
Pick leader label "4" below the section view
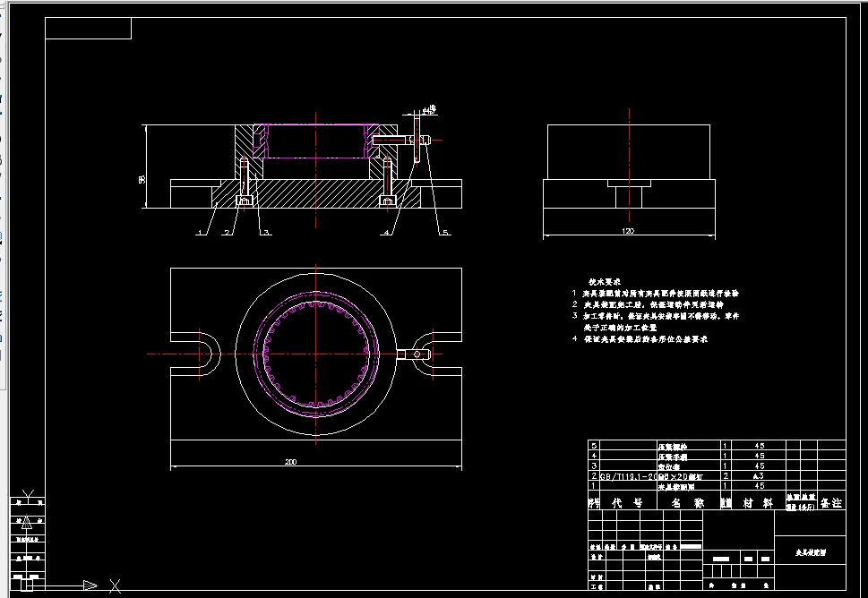pos(387,233)
